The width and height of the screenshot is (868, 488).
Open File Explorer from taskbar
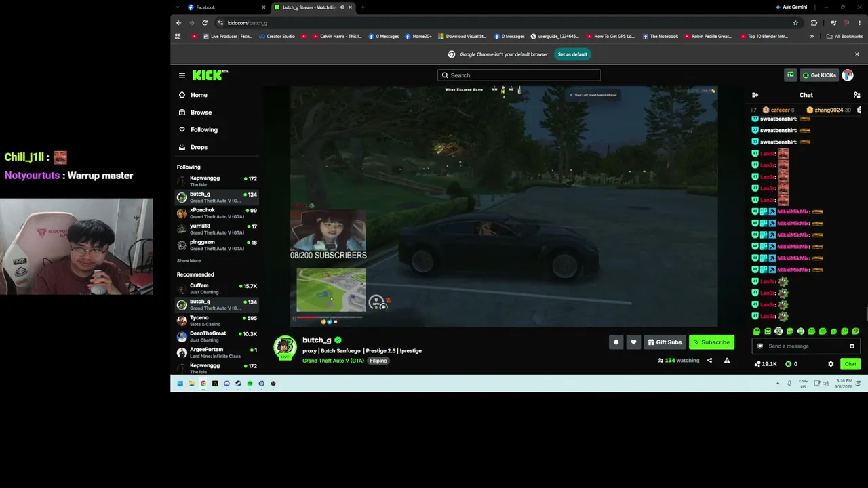(x=192, y=384)
